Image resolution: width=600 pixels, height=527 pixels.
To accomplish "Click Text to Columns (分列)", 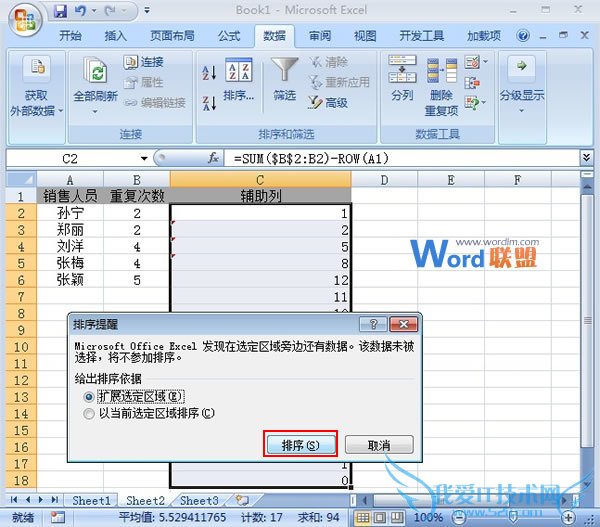I will pos(402,78).
